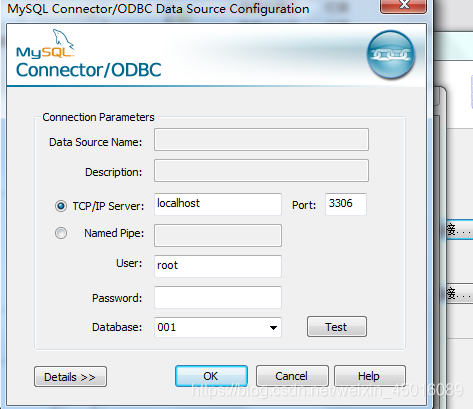
Task: Click the Named Pipe text field
Action: click(218, 236)
